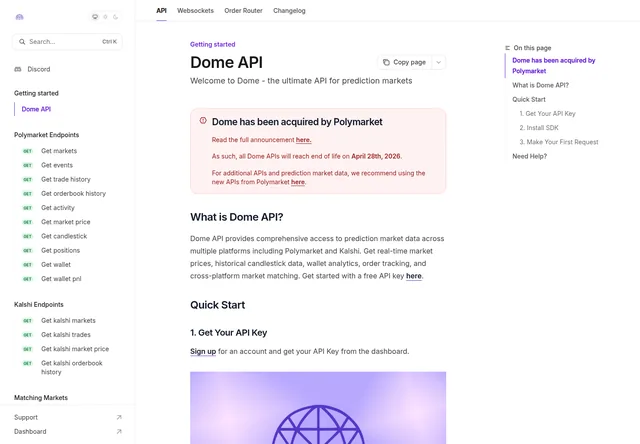Screen dimensions: 640x444
Task: Jump to '2. Install SDK'
Action: click(539, 128)
